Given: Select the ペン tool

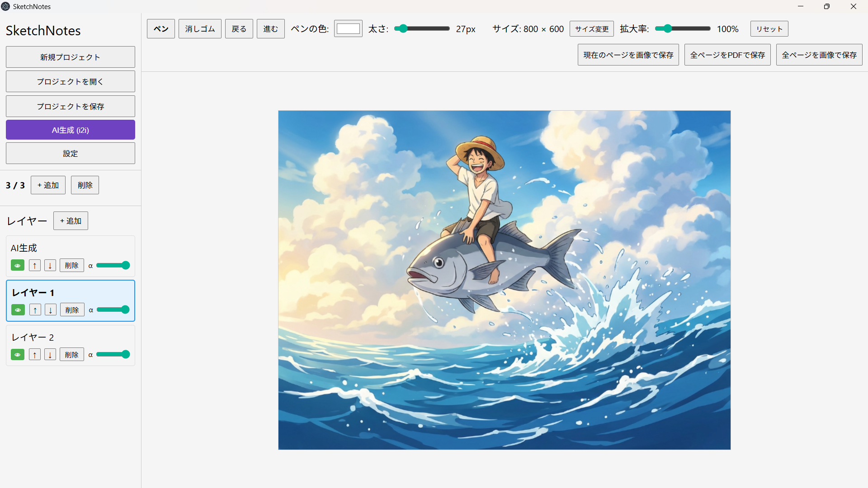Looking at the screenshot, I should [x=161, y=29].
